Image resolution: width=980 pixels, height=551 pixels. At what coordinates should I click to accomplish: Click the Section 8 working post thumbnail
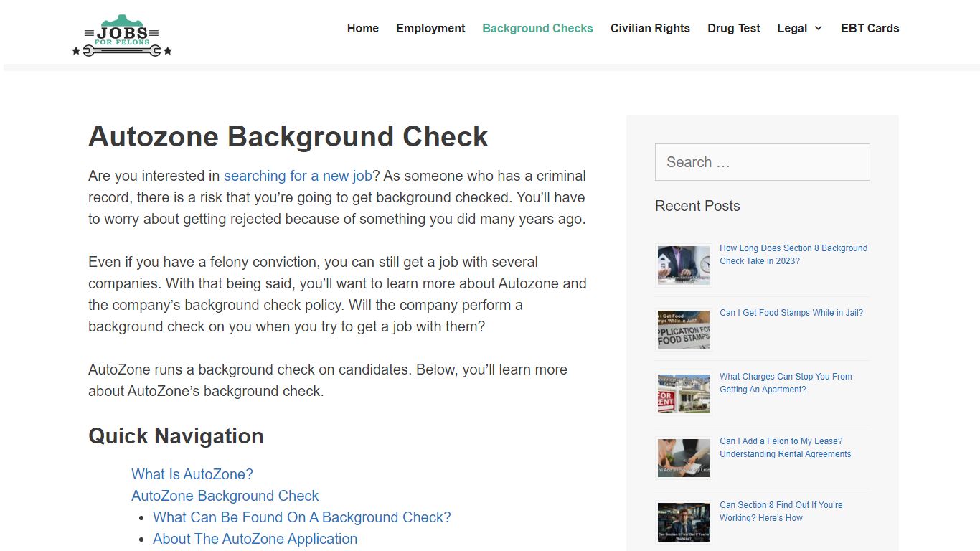pos(684,522)
